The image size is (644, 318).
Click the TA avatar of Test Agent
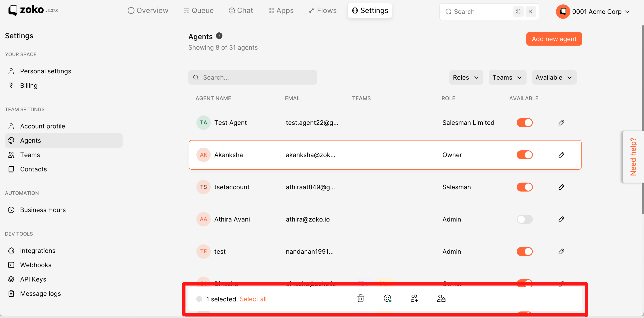[x=204, y=123]
